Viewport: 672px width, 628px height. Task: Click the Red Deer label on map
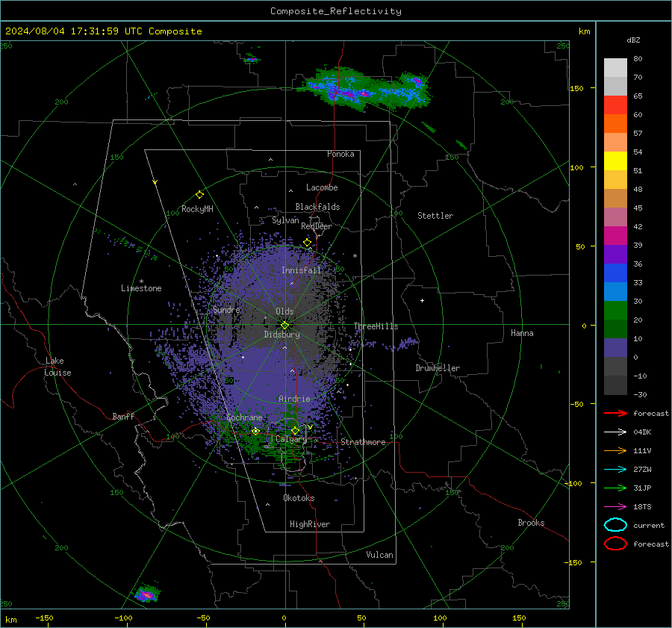pos(317,226)
